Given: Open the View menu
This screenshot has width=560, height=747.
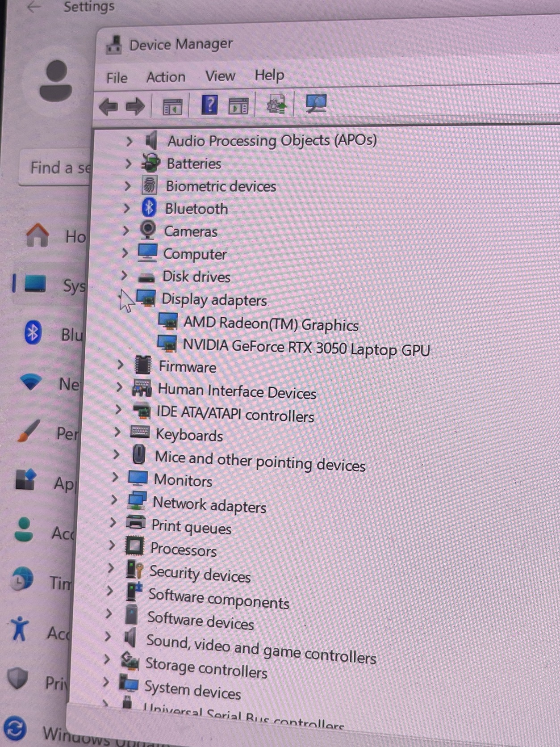Looking at the screenshot, I should [x=220, y=76].
